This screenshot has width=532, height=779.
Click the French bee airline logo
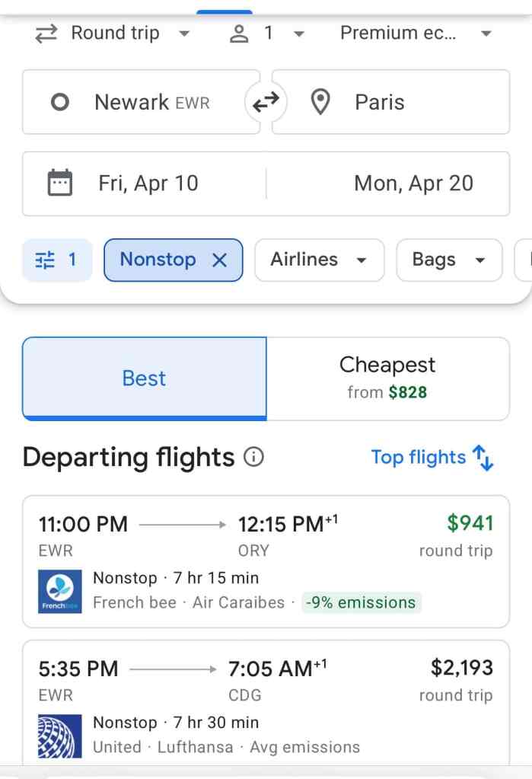click(x=59, y=590)
